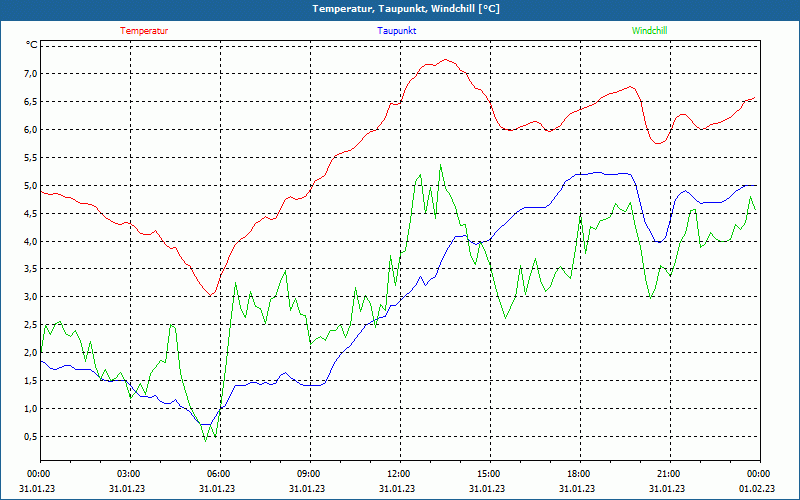Click the 3,0 y-axis value
Image resolution: width=800 pixels, height=500 pixels.
[x=31, y=297]
